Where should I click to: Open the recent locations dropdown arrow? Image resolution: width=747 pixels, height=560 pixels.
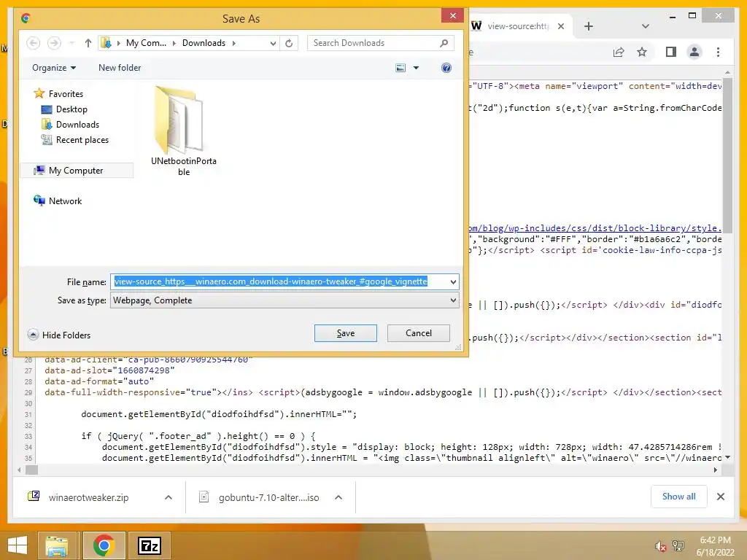point(71,43)
